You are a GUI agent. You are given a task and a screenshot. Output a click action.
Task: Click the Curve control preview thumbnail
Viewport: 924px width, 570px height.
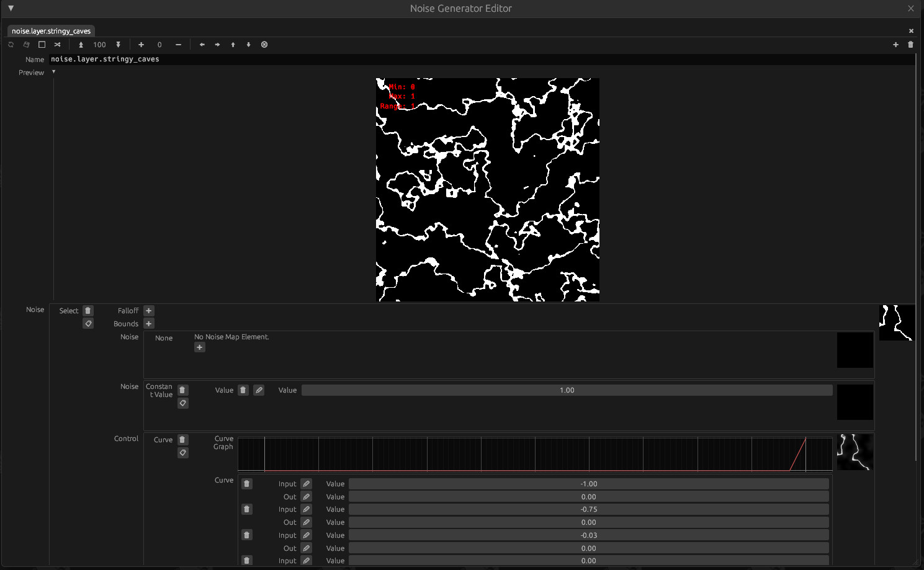click(x=854, y=452)
